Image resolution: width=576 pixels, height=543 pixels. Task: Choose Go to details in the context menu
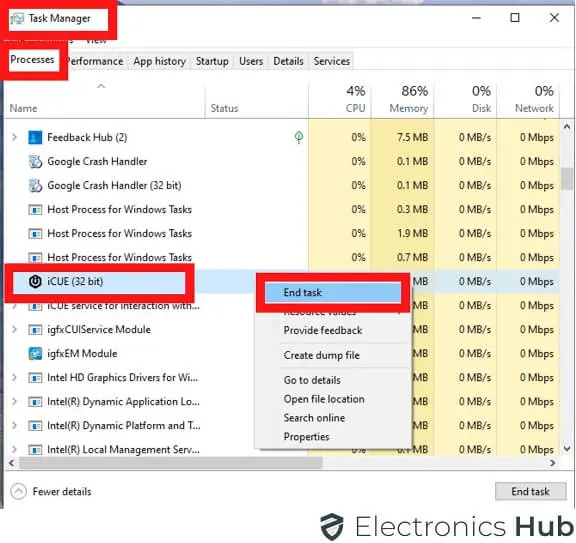tap(312, 380)
